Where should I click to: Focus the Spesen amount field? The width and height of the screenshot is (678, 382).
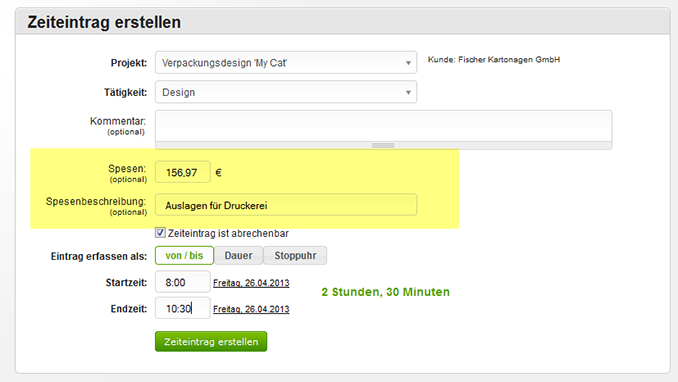coord(182,172)
